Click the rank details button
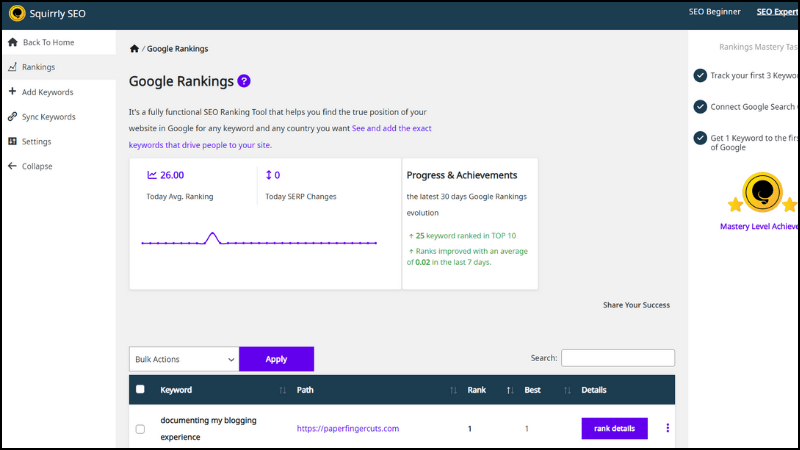The width and height of the screenshot is (800, 450). [x=614, y=429]
